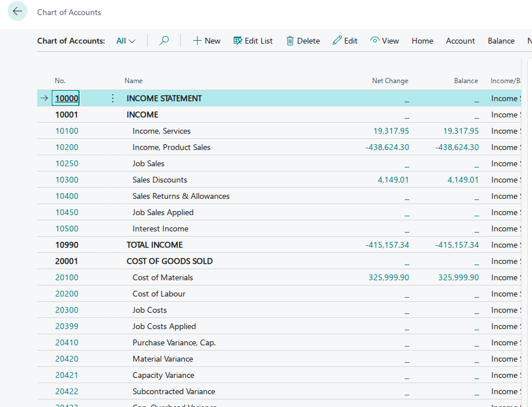Open account number 10450
Screen dimensions: 532x407
coord(67,212)
